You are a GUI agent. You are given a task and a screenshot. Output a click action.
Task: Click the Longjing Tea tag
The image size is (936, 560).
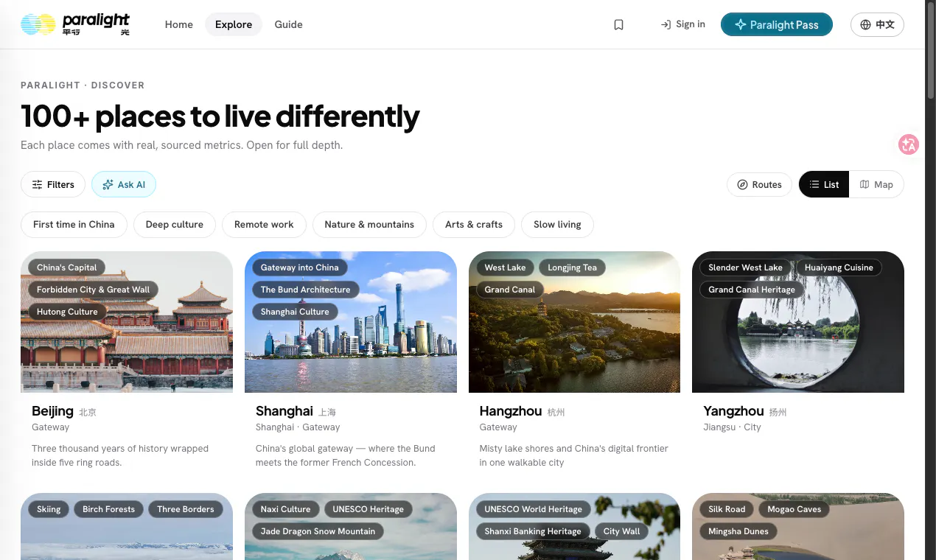pyautogui.click(x=573, y=267)
